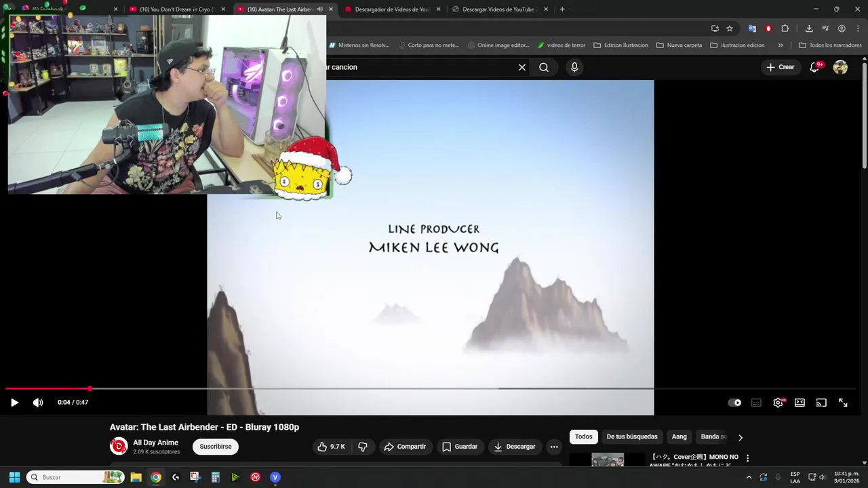Open the Chrome profile button
This screenshot has height=488, width=868.
click(x=842, y=28)
